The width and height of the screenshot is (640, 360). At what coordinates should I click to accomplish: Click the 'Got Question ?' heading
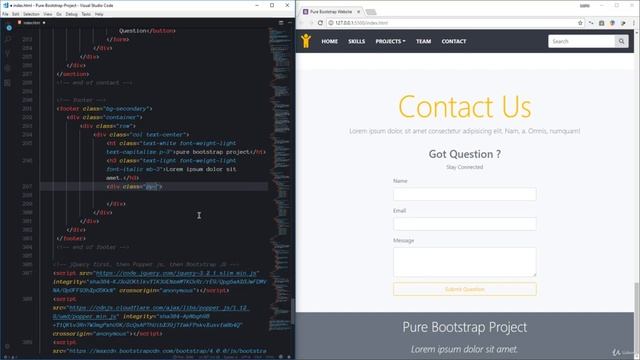point(464,154)
